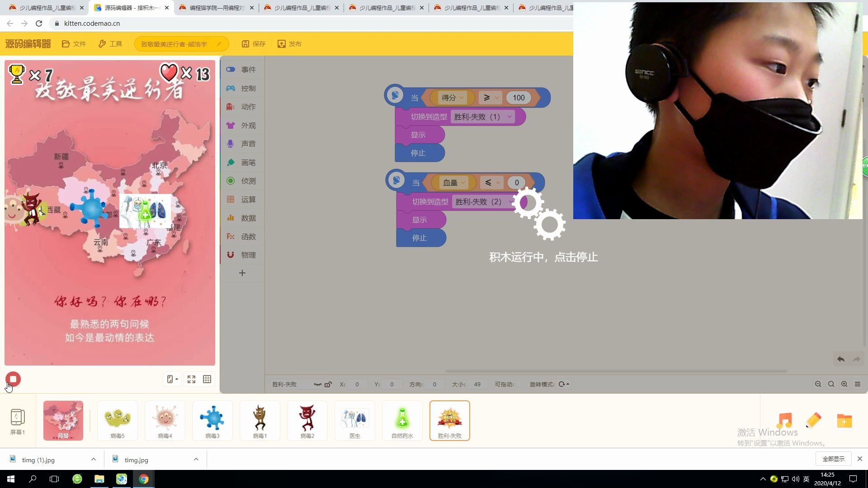
Task: Open the screen orientation dropdown
Action: tap(172, 379)
